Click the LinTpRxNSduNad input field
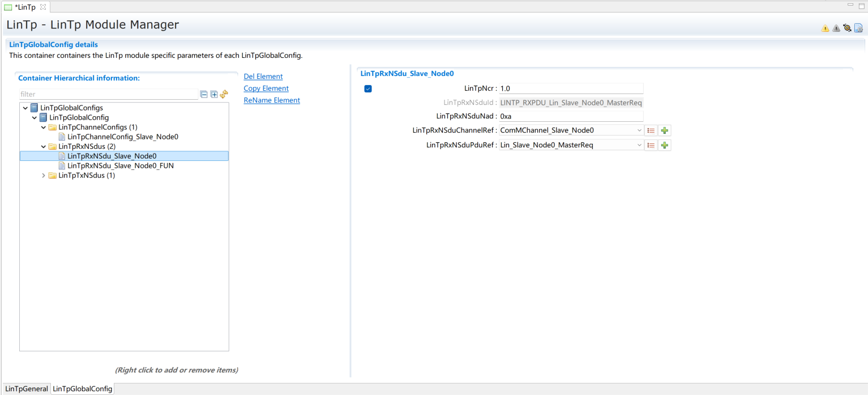The height and width of the screenshot is (395, 868). (x=571, y=116)
